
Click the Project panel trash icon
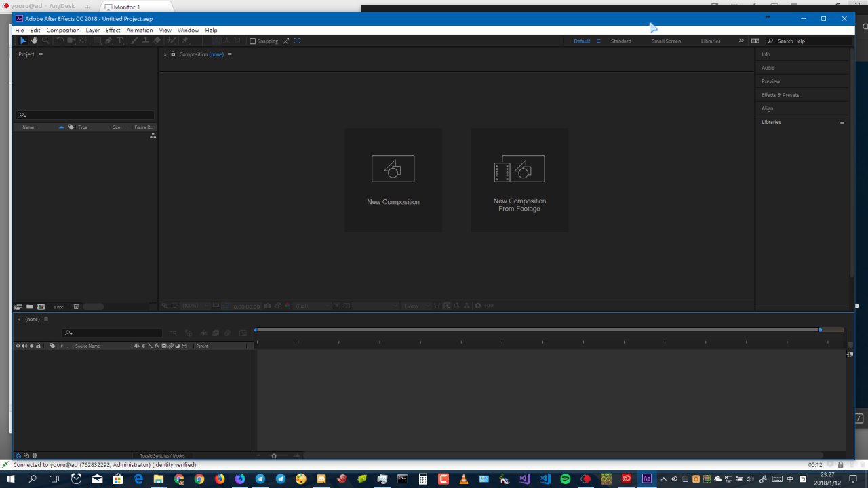[x=76, y=307]
